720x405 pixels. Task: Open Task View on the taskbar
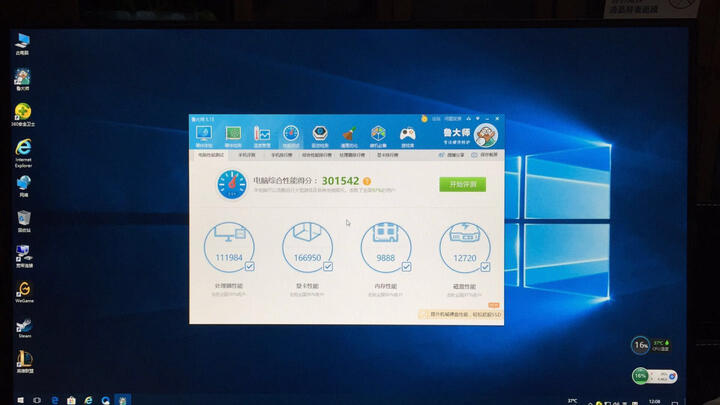(37, 400)
